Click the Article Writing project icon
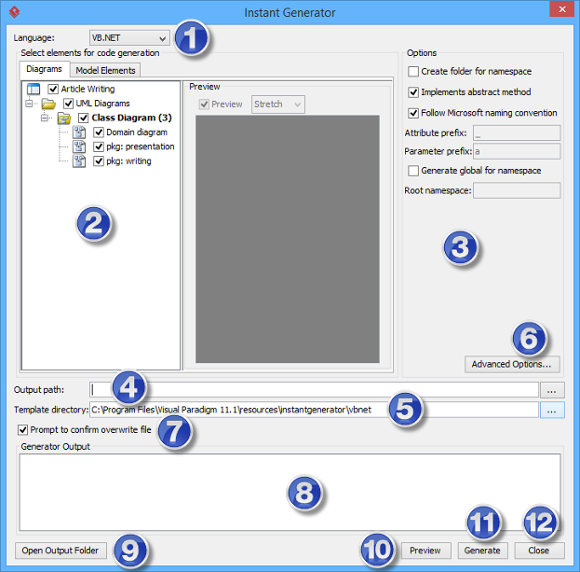 coord(33,89)
